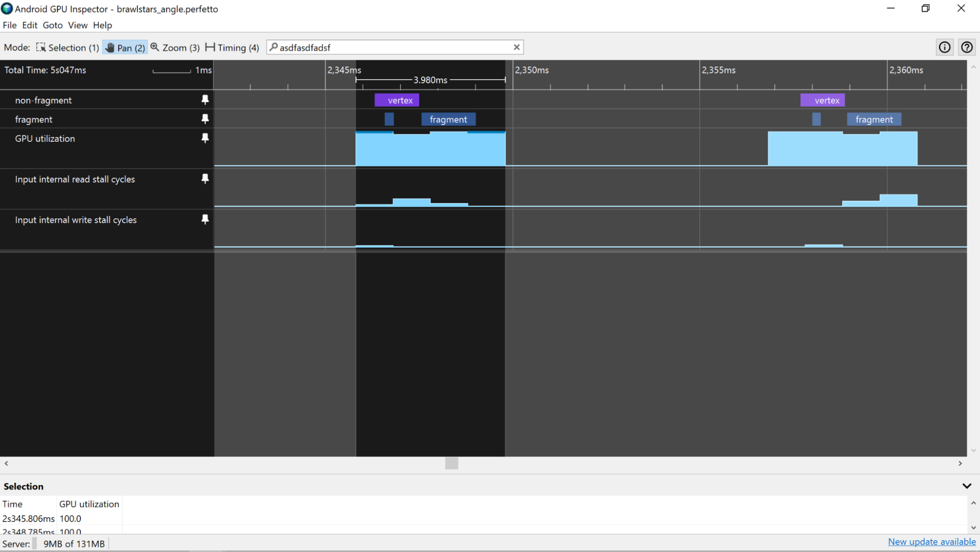
Task: Click the timeline horizontal scrollbar thumb
Action: click(452, 463)
